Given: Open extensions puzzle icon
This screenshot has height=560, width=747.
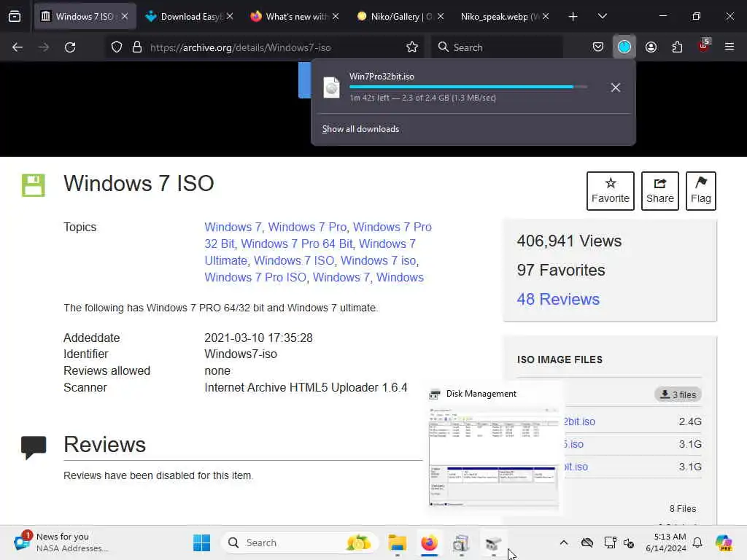Looking at the screenshot, I should coord(677,47).
